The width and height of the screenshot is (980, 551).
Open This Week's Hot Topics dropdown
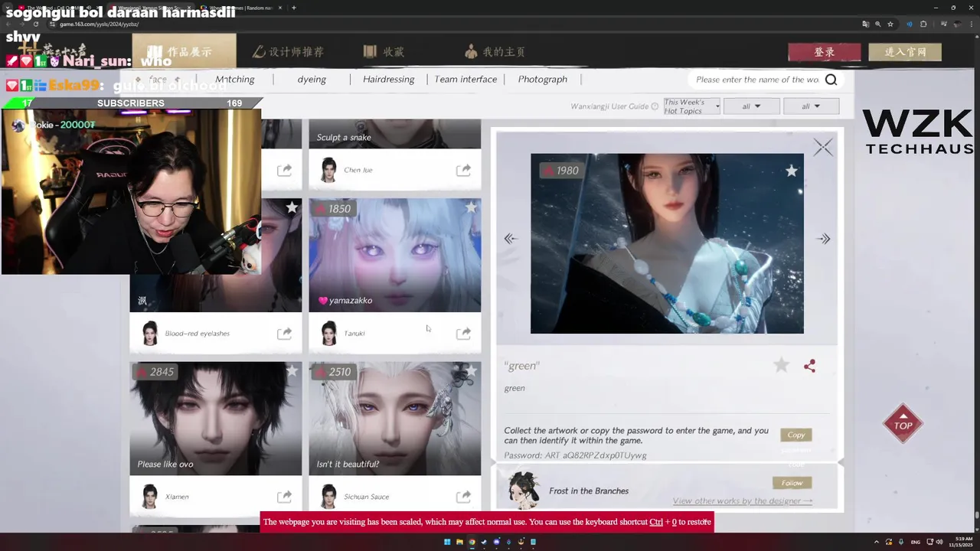(x=692, y=106)
